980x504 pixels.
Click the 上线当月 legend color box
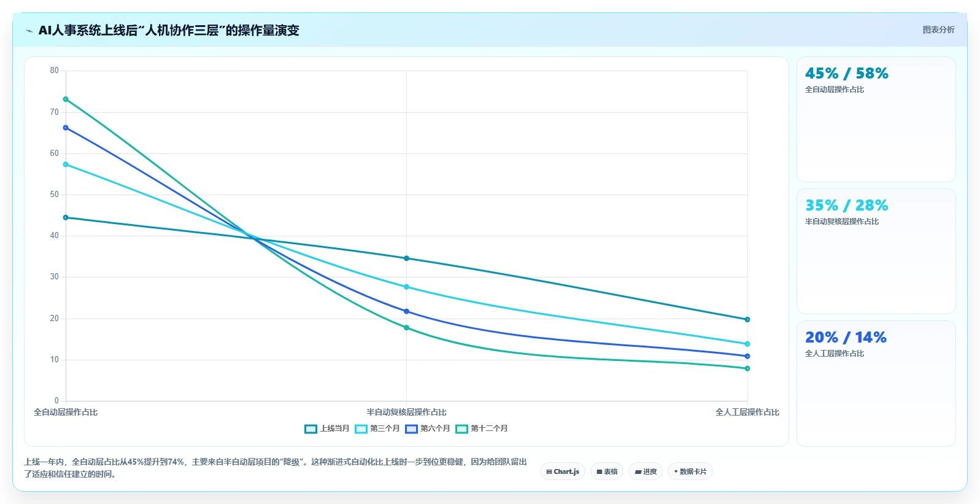(311, 428)
